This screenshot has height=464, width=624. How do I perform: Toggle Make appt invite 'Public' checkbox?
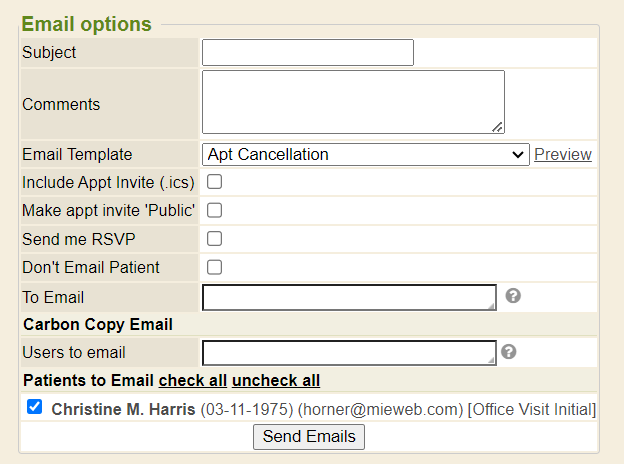point(214,210)
